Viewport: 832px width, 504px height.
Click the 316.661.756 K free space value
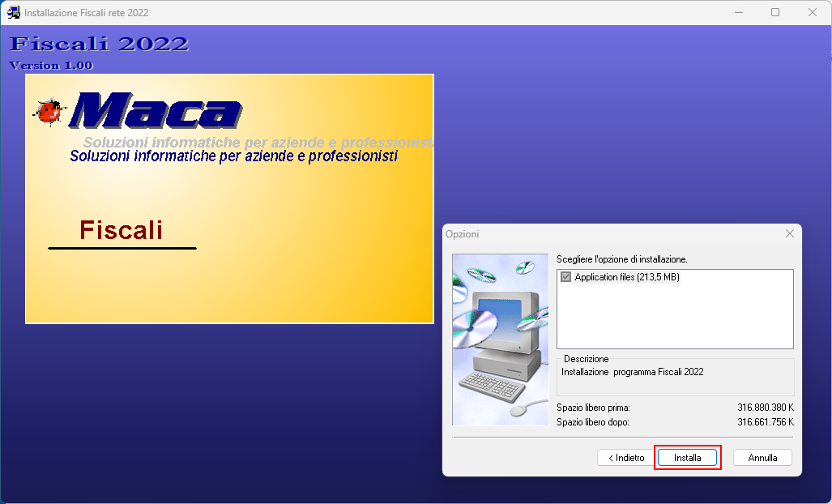click(765, 422)
